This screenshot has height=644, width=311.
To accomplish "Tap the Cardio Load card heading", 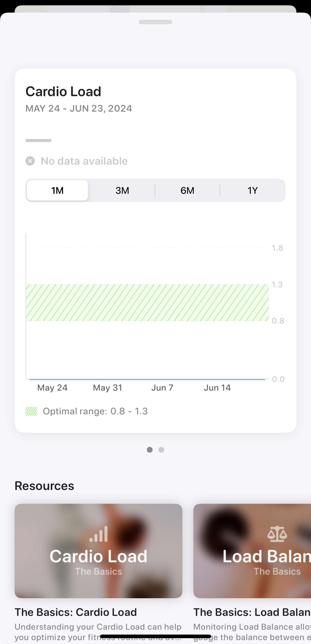I will [63, 92].
